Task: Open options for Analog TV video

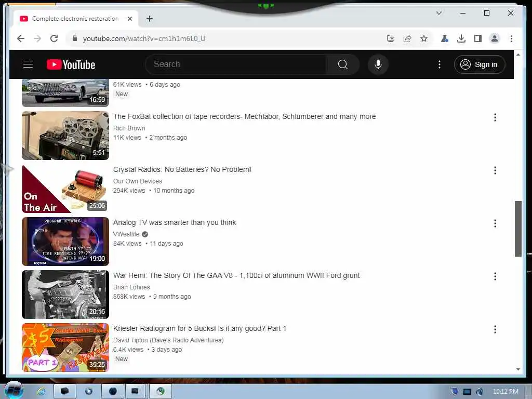Action: 495,223
